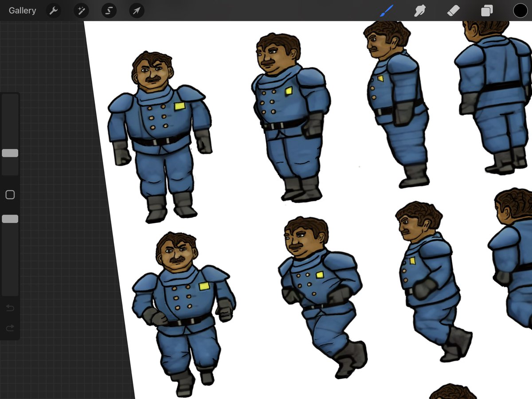Select the Selection tool (S icon)
532x399 pixels.
(x=109, y=10)
